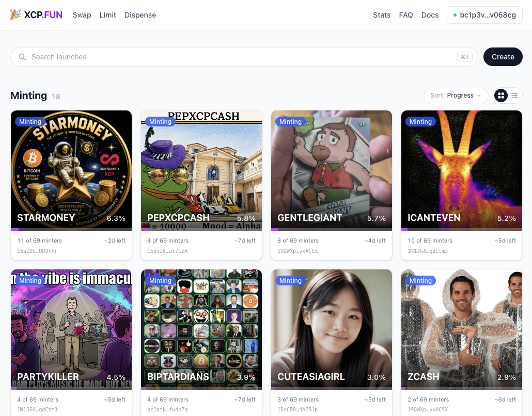Open the STARMONEY launch card
The height and width of the screenshot is (416, 532).
71,185
